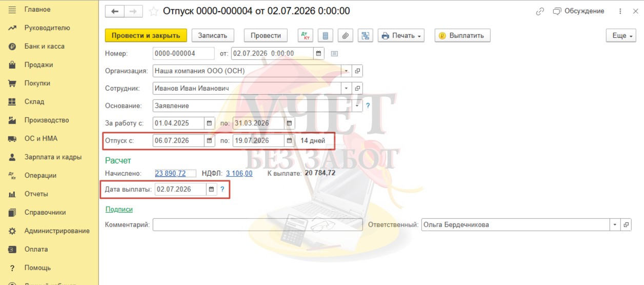644x285 pixels.
Task: Go to the Производство section
Action: tap(47, 120)
